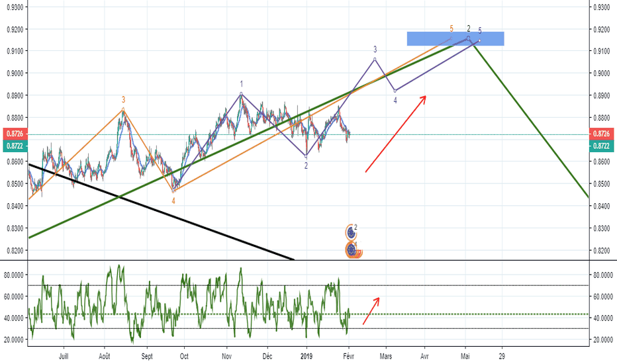617x364 pixels.
Task: Click the Févr label on the time axis
Action: (349, 356)
